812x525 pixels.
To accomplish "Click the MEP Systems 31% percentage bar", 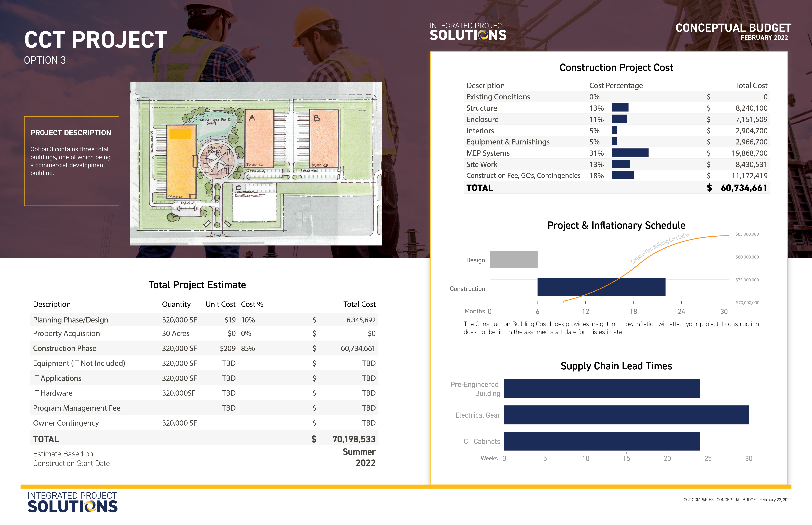I will pyautogui.click(x=630, y=153).
